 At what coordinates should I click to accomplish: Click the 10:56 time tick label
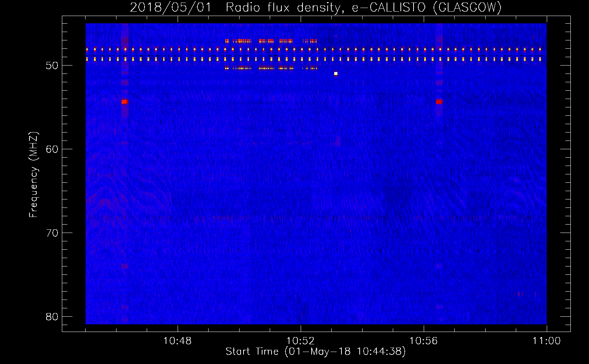tap(424, 341)
